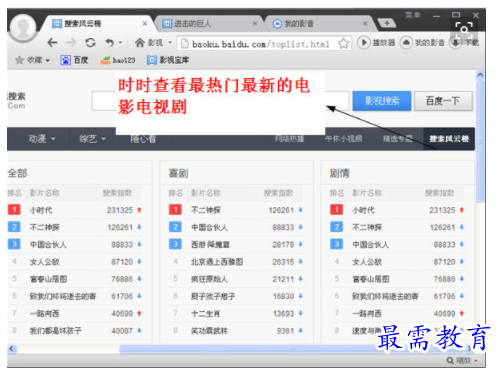This screenshot has height=369, width=499.
Task: Click the zoom 缩放 magnifier icon
Action: [450, 360]
